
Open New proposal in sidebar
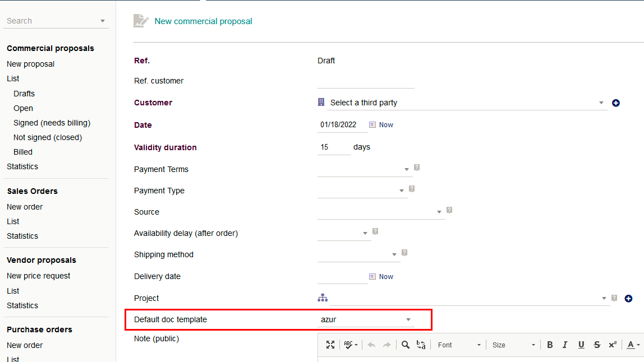point(30,64)
